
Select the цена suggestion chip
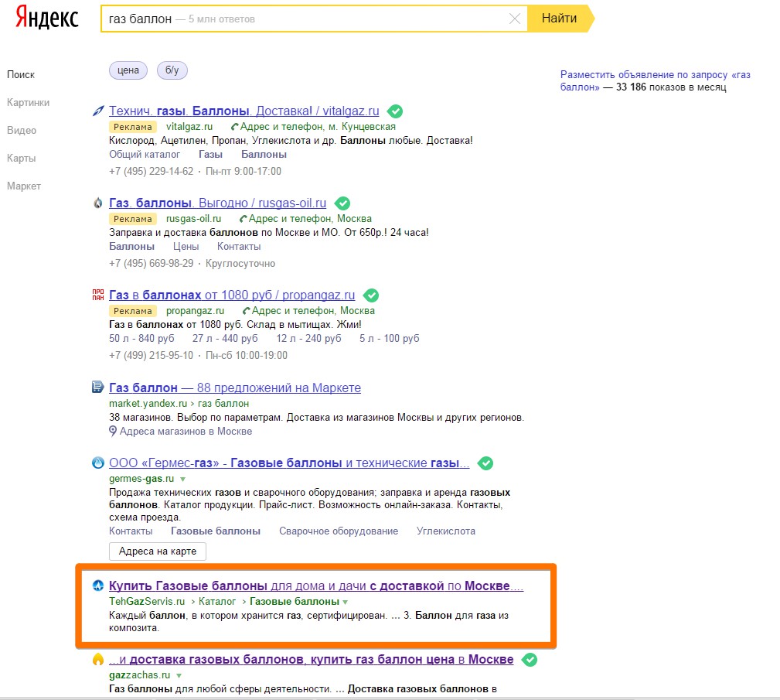tap(128, 70)
